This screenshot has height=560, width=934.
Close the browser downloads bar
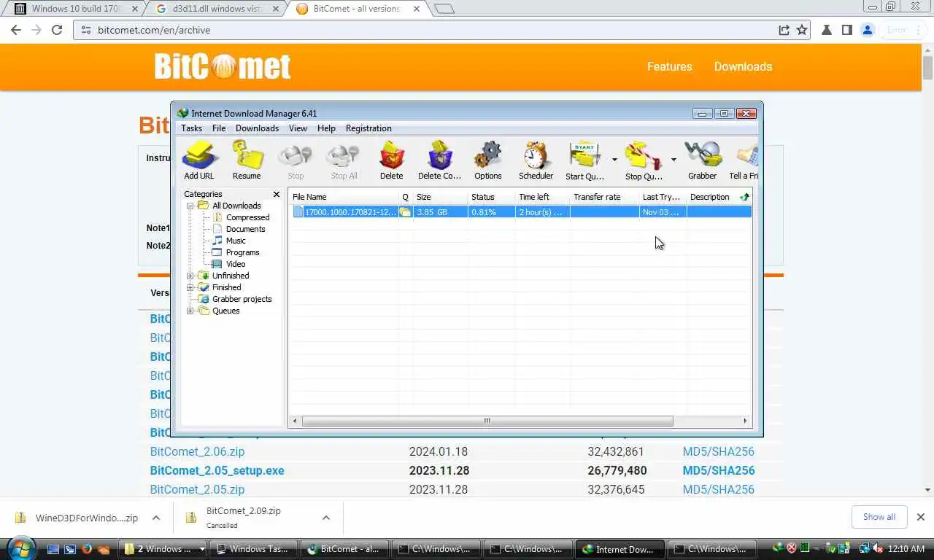pos(920,517)
